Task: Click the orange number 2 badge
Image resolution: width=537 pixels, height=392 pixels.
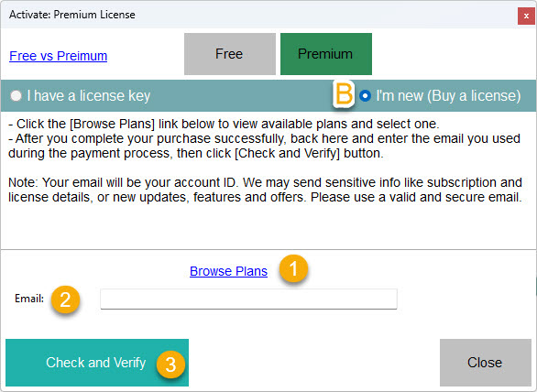Action: point(65,299)
